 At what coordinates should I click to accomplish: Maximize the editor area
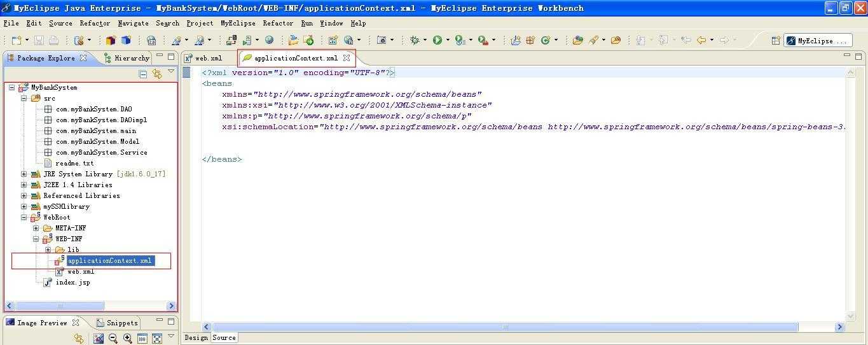click(858, 56)
